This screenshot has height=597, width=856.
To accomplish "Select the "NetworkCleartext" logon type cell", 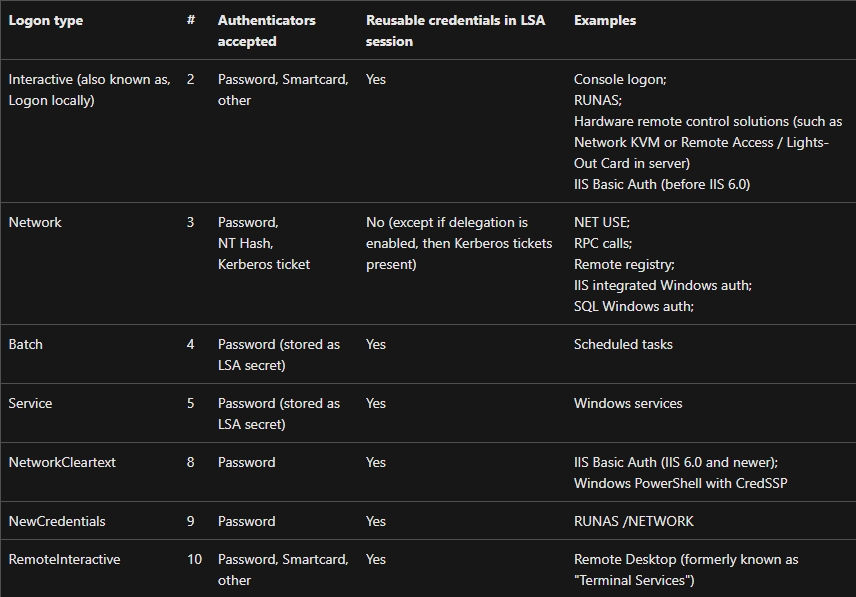I will point(62,462).
